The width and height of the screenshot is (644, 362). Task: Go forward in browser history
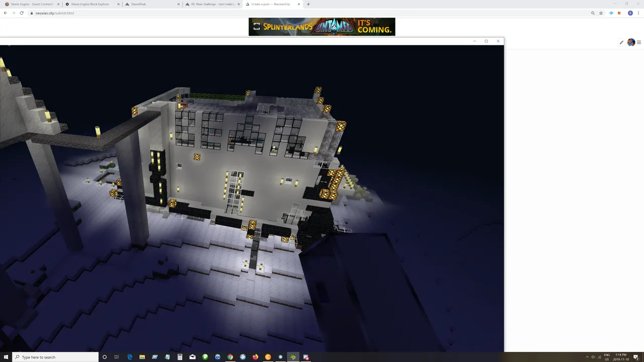coord(13,13)
